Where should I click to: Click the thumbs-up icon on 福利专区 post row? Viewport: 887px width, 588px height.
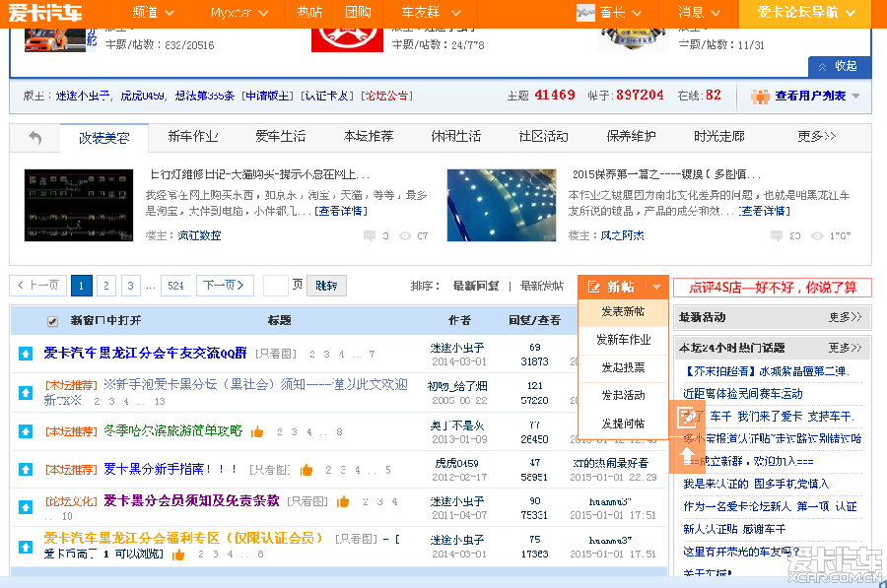pyautogui.click(x=178, y=555)
